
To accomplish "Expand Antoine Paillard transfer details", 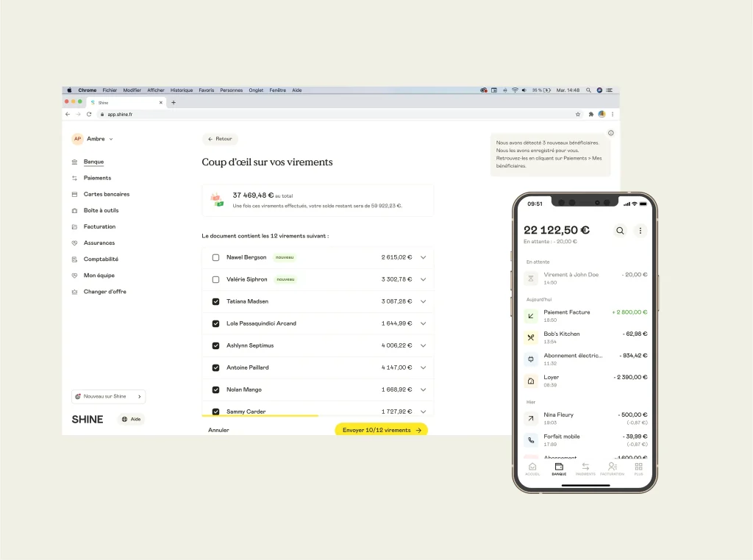I will pos(423,368).
